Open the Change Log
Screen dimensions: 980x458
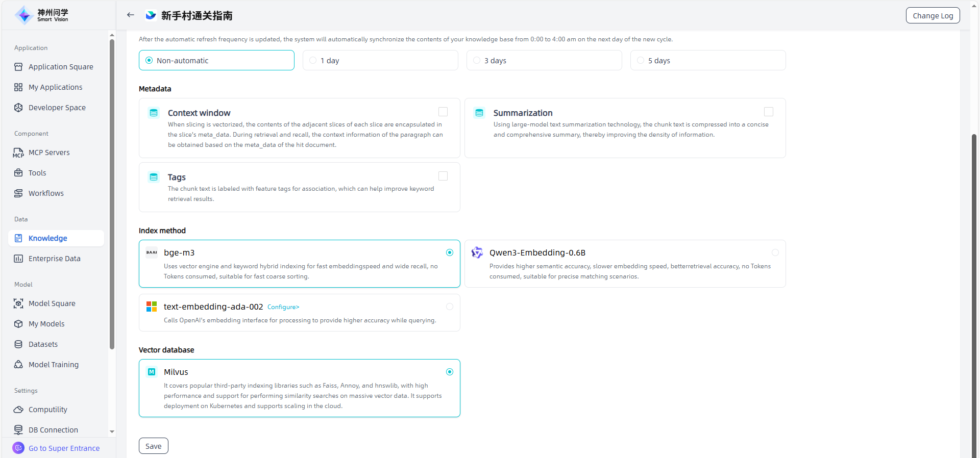[x=933, y=16]
